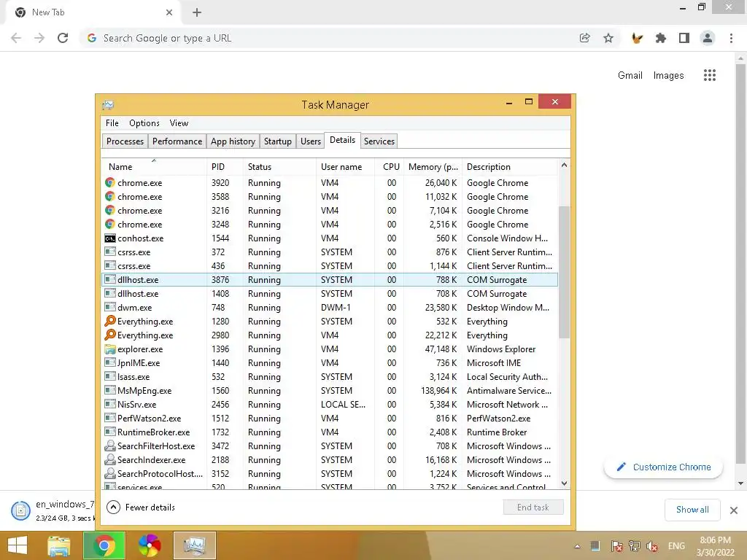Select Everything.exe with PID 2980

[x=329, y=335]
